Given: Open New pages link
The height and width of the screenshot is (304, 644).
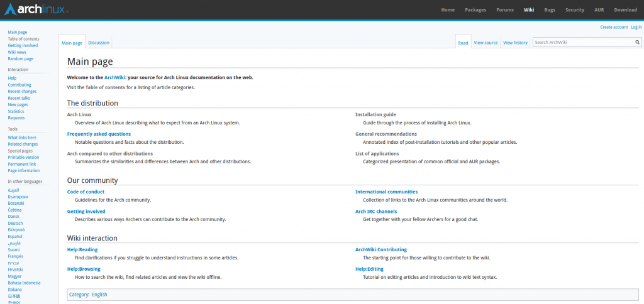Looking at the screenshot, I should click(18, 105).
